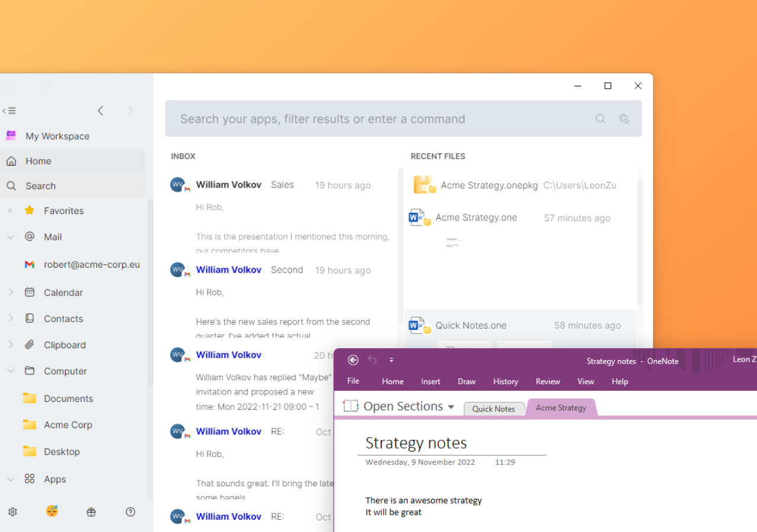Open help with the question mark icon

pyautogui.click(x=131, y=512)
